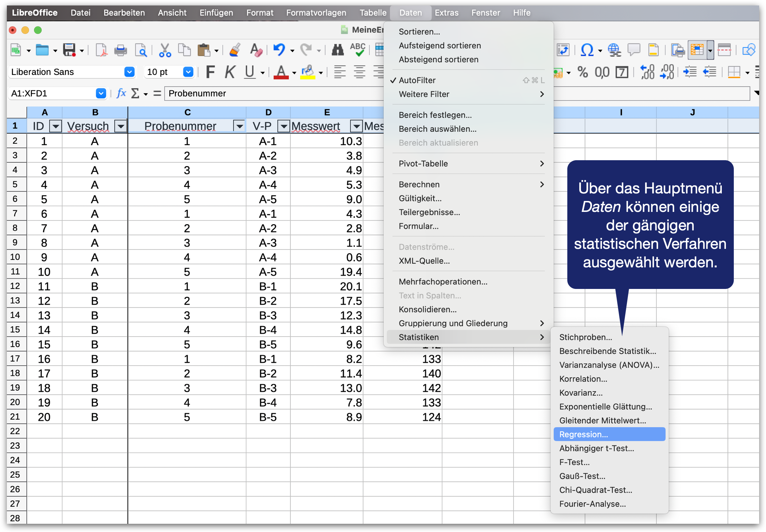Click Sortieren in the Daten menu
The height and width of the screenshot is (532, 766).
click(419, 31)
